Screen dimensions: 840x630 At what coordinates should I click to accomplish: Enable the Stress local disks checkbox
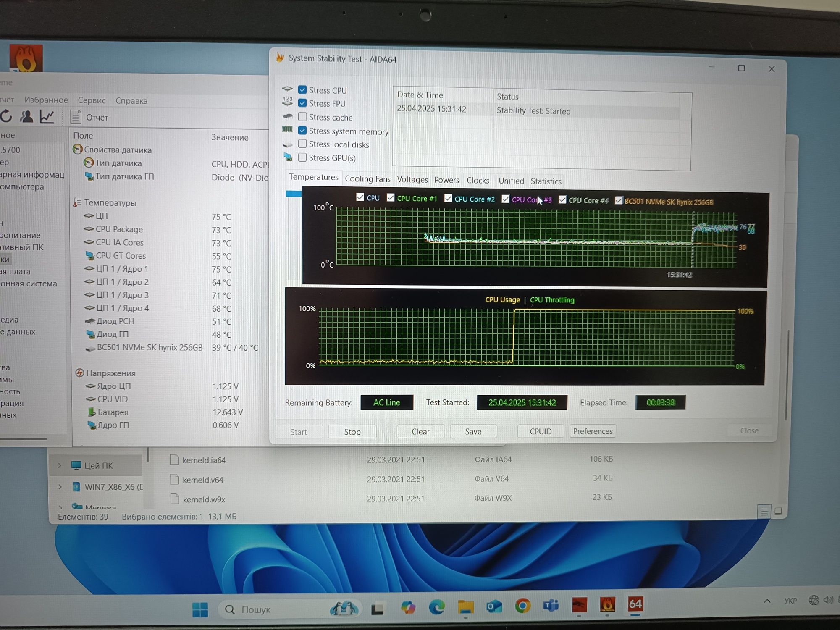[302, 144]
